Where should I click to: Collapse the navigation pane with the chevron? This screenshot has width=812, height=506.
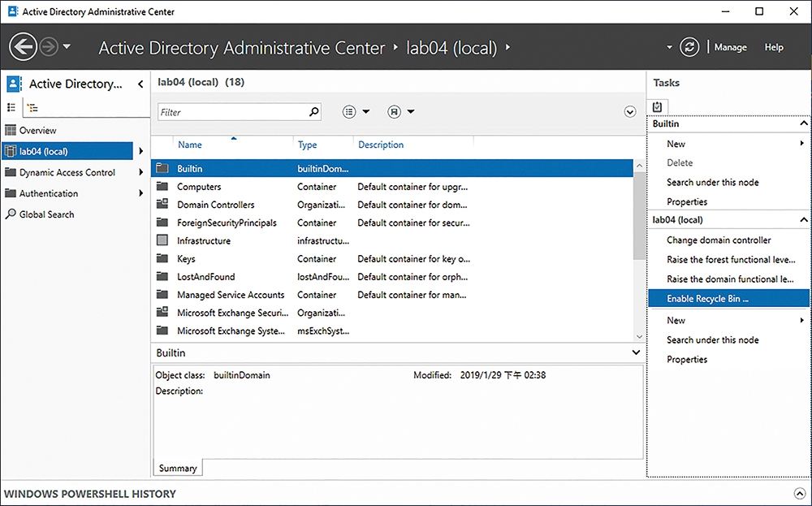(x=140, y=84)
